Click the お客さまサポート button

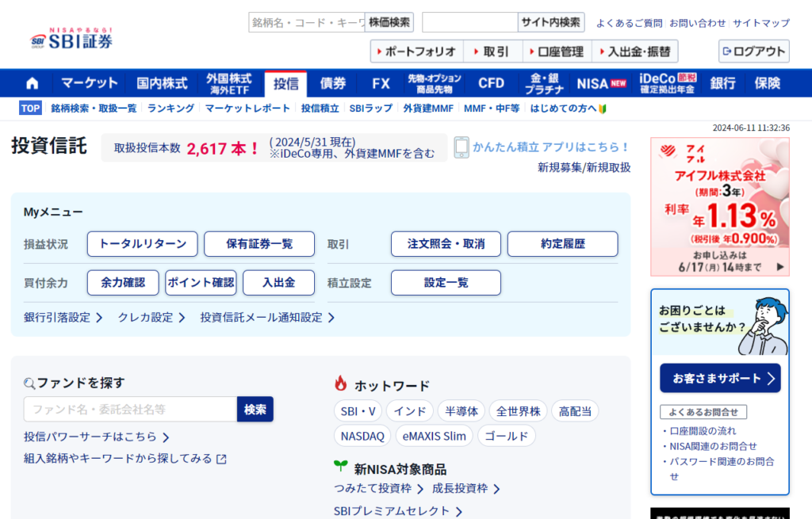click(719, 379)
